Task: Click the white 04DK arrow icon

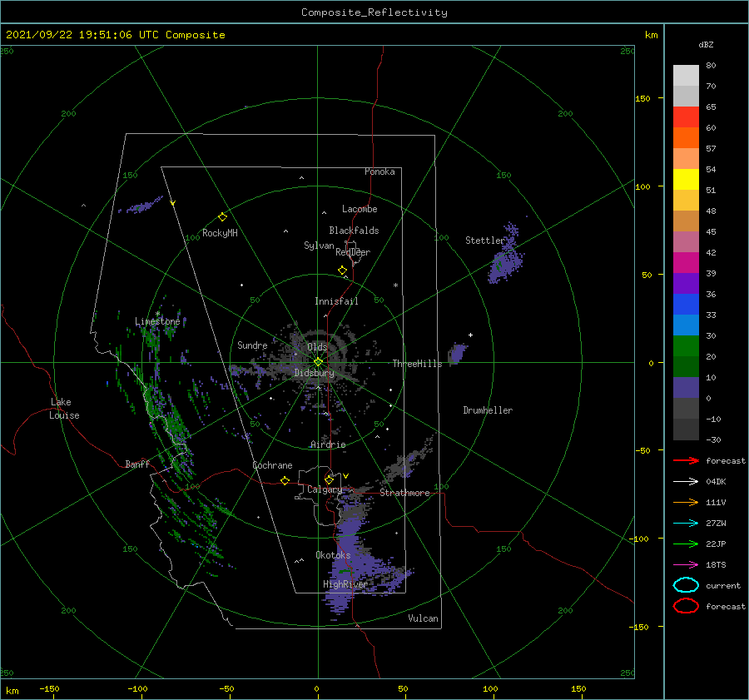Action: tap(686, 481)
